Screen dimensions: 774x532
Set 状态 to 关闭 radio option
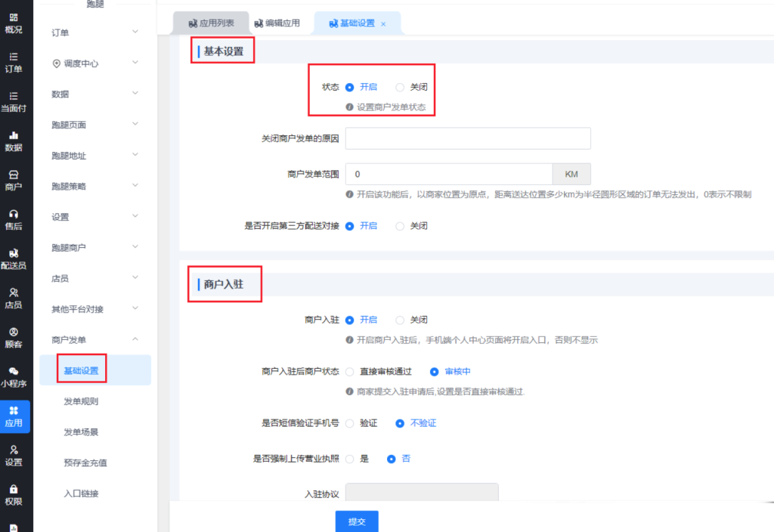pos(401,87)
